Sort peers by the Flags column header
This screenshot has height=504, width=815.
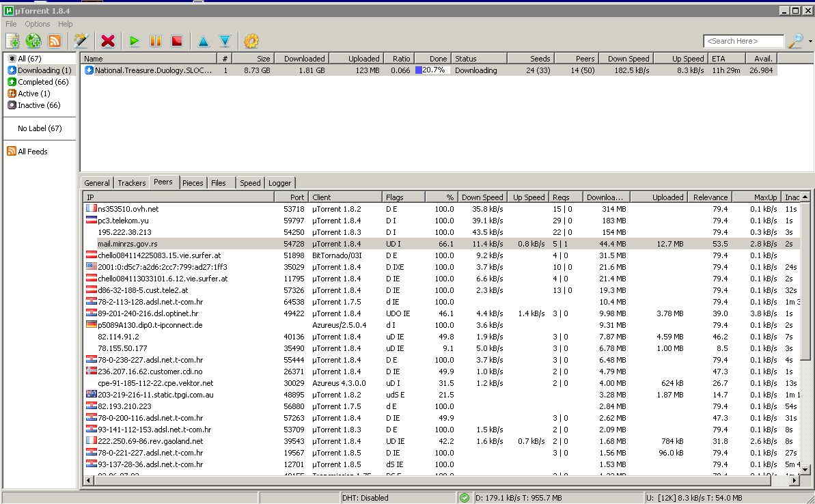click(x=404, y=197)
